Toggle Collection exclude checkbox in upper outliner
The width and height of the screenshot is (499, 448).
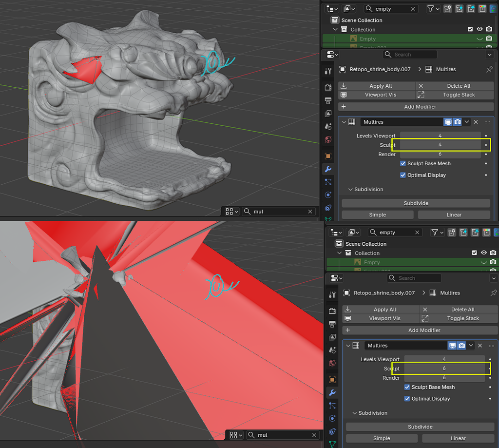click(470, 29)
